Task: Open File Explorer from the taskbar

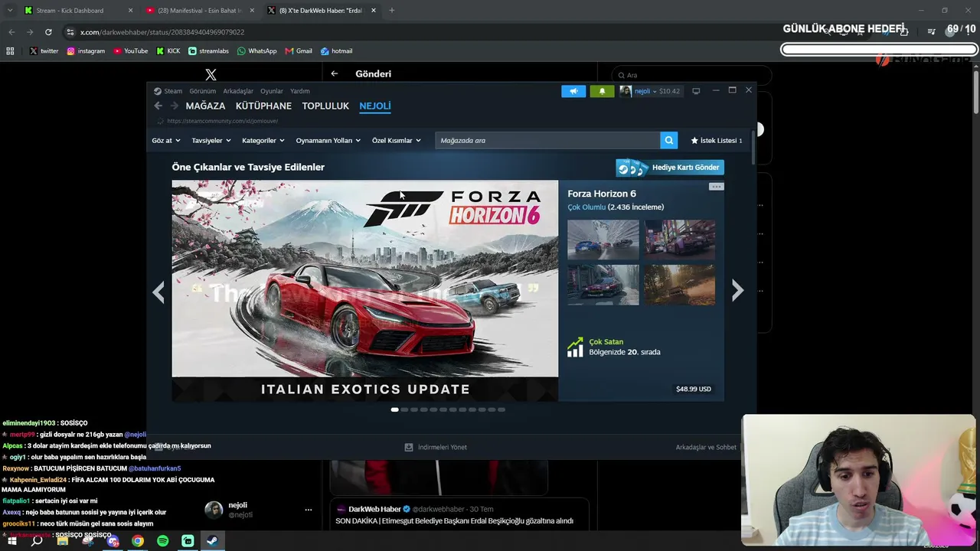Action: coord(63,541)
